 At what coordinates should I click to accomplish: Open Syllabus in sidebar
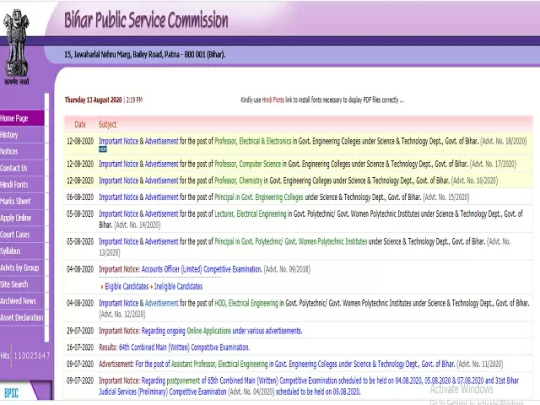(x=22, y=251)
